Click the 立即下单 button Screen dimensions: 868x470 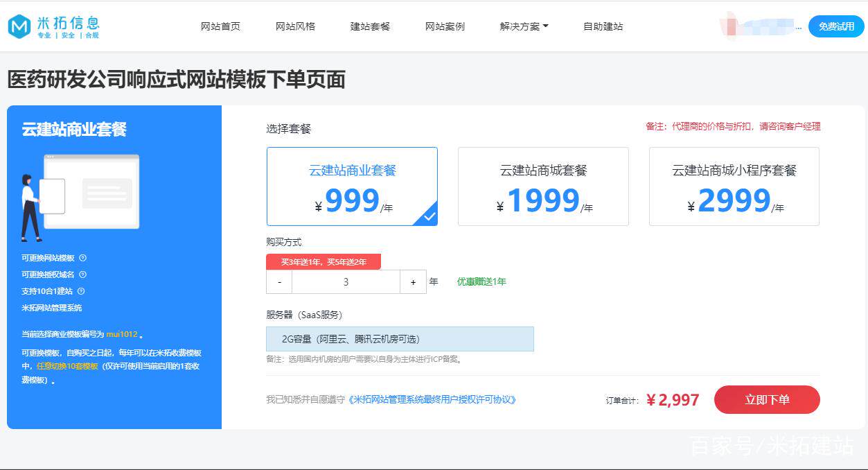[767, 400]
